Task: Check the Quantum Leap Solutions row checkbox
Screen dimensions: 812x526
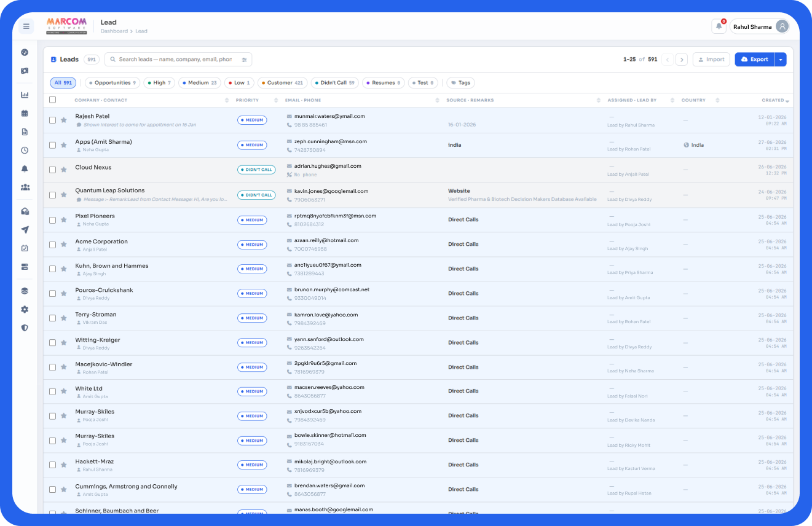Action: [x=53, y=195]
